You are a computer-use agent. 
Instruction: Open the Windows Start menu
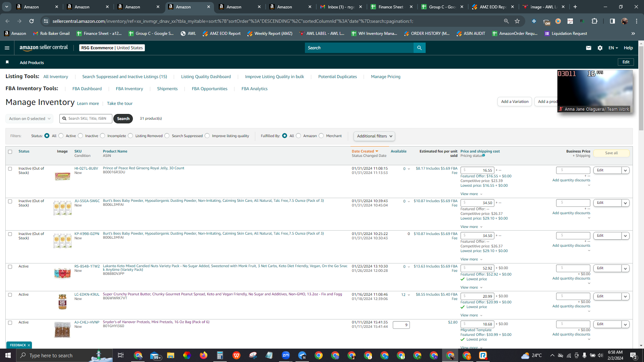pos(8,355)
